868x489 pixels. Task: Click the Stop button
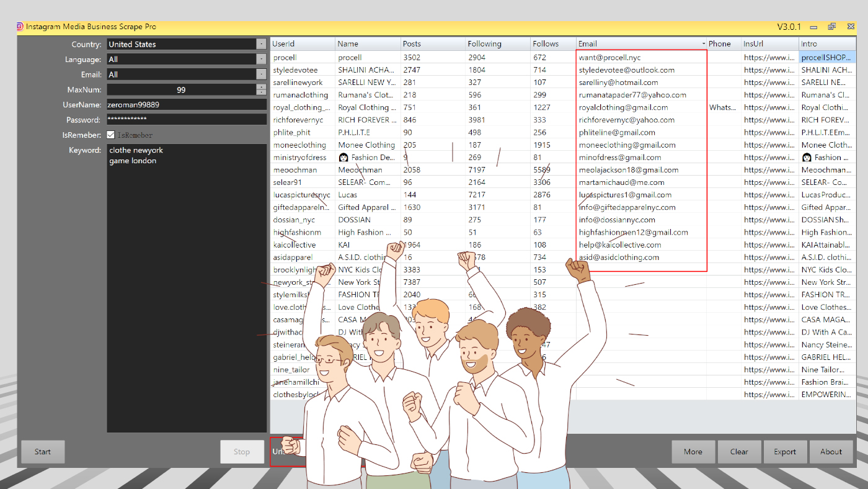click(242, 452)
